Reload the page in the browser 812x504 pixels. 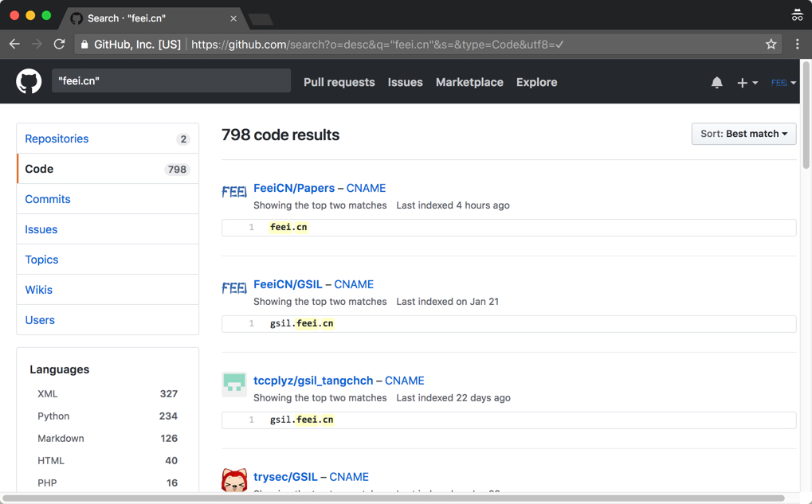point(59,45)
